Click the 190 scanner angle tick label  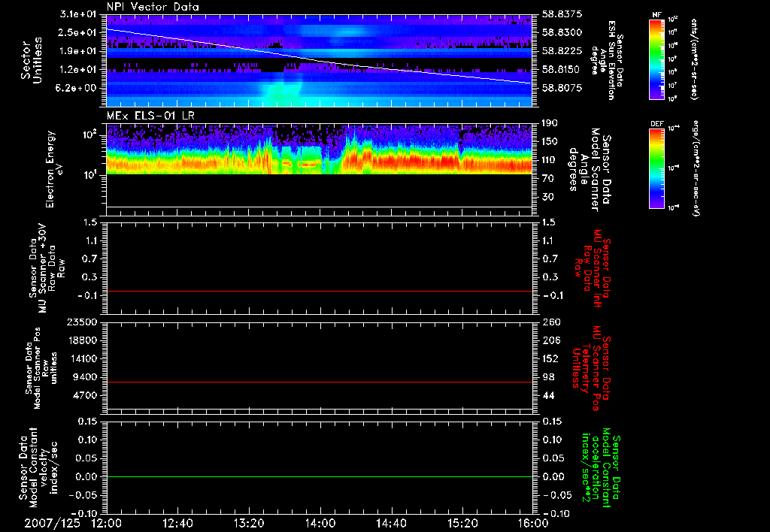coord(550,123)
